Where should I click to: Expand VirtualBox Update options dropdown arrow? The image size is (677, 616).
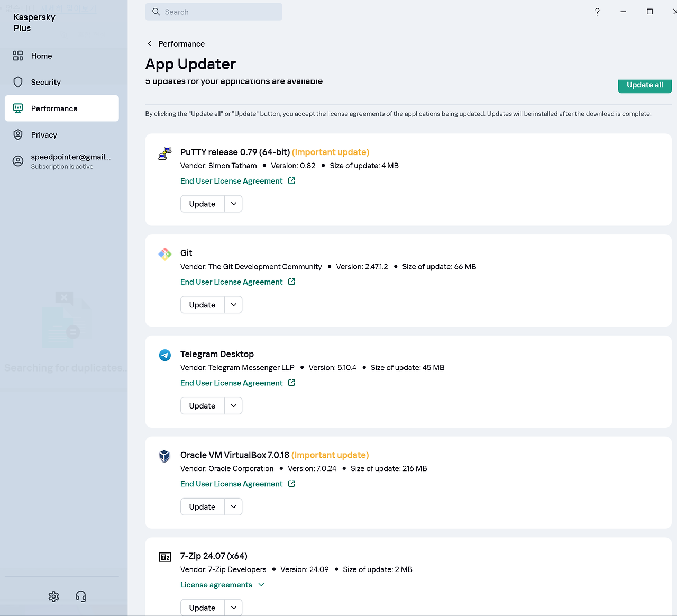(234, 506)
